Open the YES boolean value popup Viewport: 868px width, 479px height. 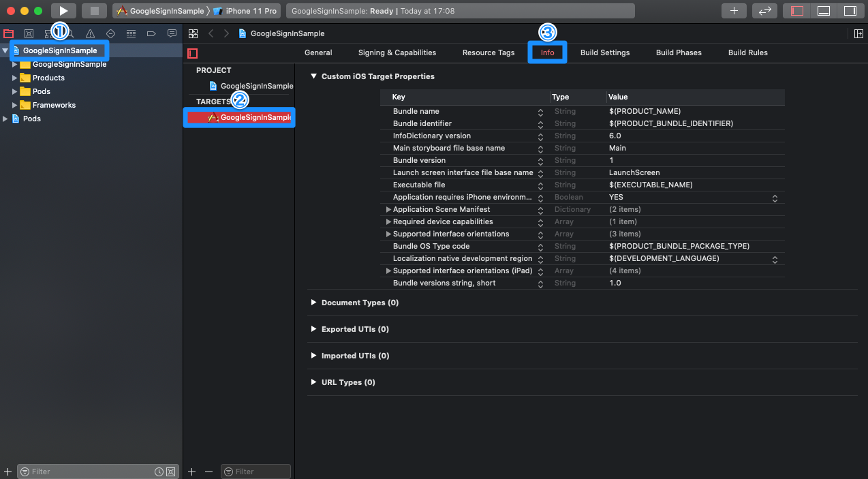coord(775,198)
